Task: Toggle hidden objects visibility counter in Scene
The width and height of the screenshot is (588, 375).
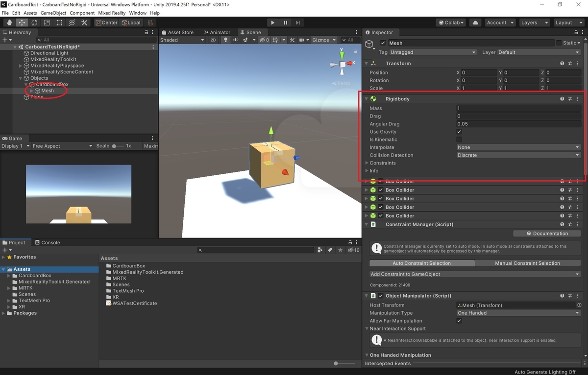Action: 264,40
